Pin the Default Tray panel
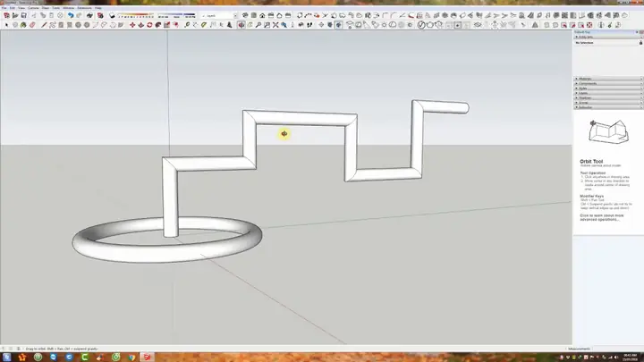 tap(637, 32)
